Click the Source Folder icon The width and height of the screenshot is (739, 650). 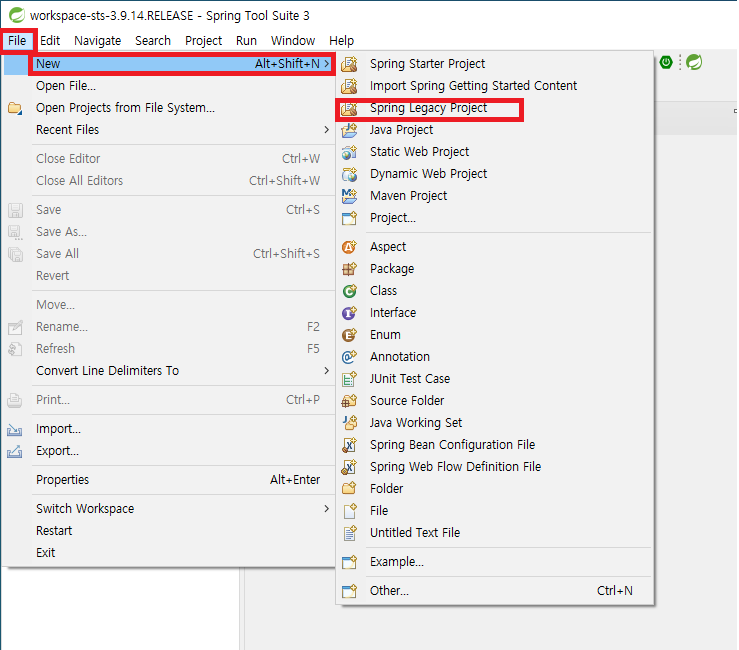pos(349,401)
